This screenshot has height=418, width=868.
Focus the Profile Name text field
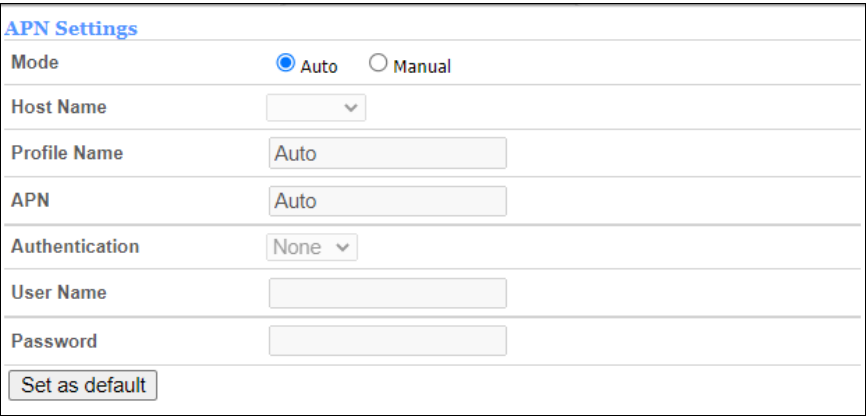pyautogui.click(x=388, y=154)
